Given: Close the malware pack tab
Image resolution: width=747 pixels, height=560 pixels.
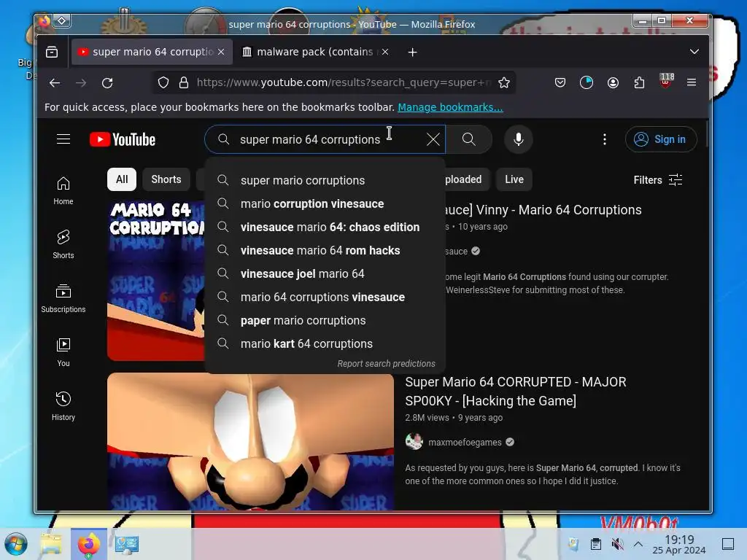Looking at the screenshot, I should pyautogui.click(x=385, y=52).
